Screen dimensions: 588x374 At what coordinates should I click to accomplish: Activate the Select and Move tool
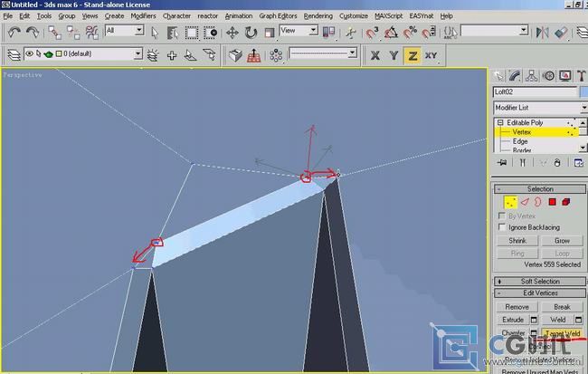pyautogui.click(x=232, y=33)
